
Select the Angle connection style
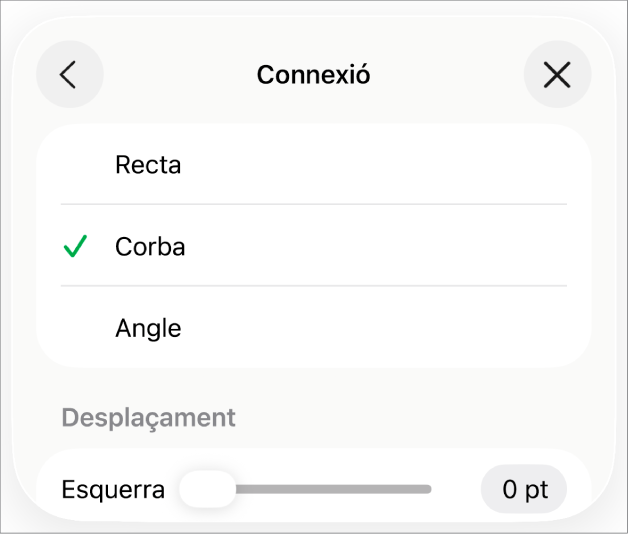point(314,328)
